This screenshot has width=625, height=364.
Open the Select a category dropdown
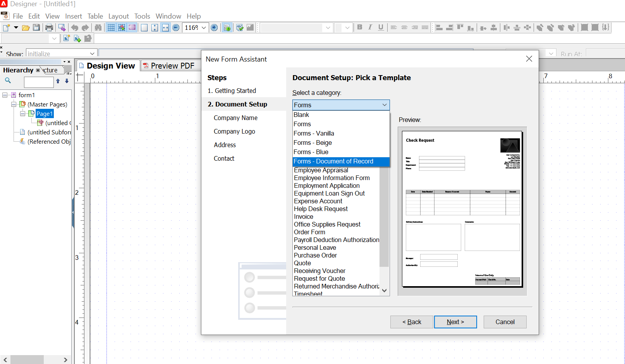pos(341,105)
